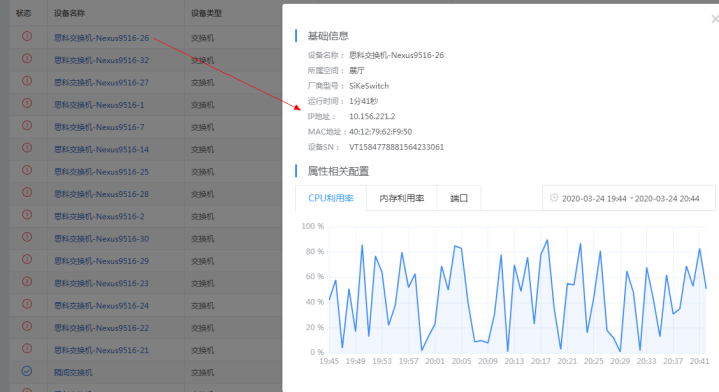Click the run time value 1分41秒

coord(363,101)
